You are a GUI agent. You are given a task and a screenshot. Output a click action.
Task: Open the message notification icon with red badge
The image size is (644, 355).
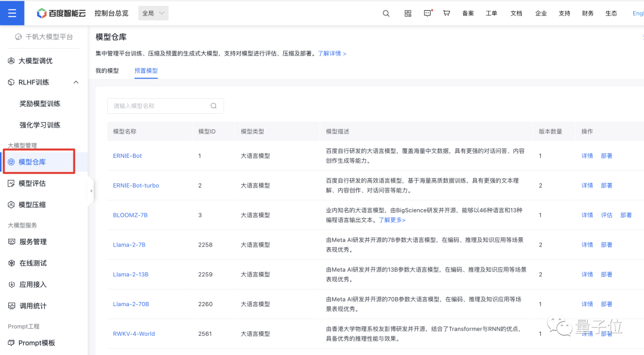tap(426, 13)
